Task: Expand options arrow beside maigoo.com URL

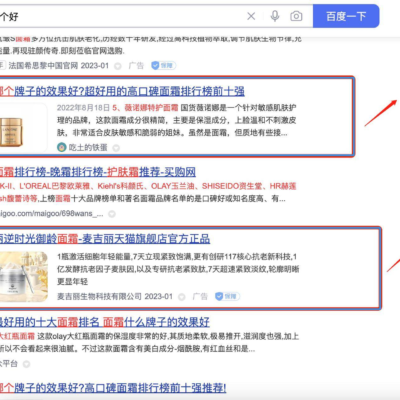Action: (x=112, y=214)
